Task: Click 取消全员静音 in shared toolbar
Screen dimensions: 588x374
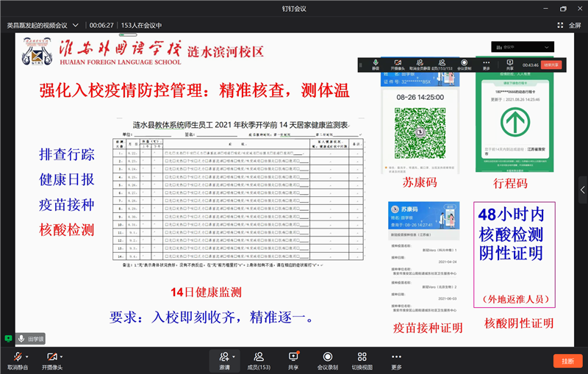Action: pyautogui.click(x=422, y=64)
